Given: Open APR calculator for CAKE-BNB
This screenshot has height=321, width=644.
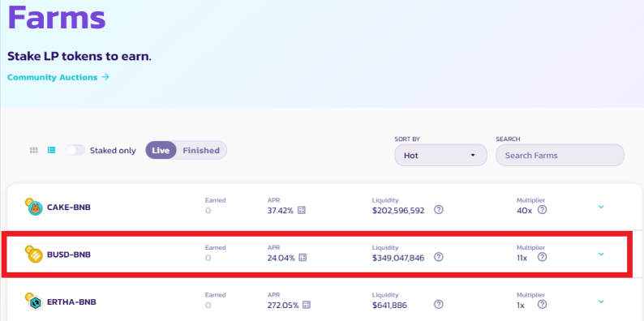Looking at the screenshot, I should [302, 211].
